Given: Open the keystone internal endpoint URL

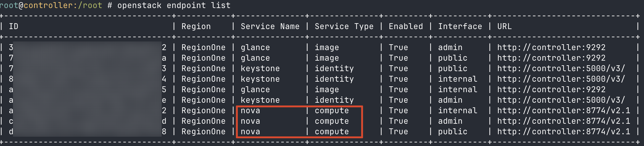Looking at the screenshot, I should (561, 79).
